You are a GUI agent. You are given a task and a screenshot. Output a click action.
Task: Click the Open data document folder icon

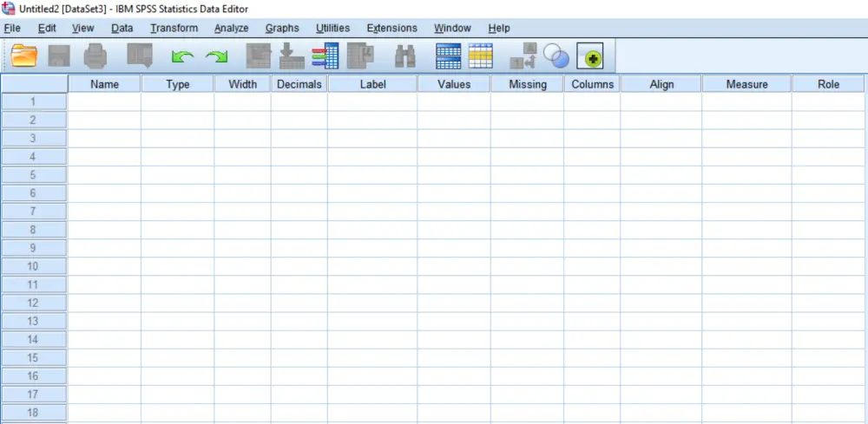click(23, 55)
